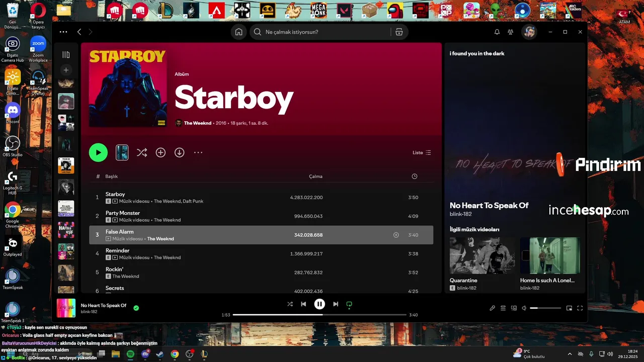This screenshot has width=644, height=362.
Task: Add Starboy album to Your Library
Action: pyautogui.click(x=160, y=152)
